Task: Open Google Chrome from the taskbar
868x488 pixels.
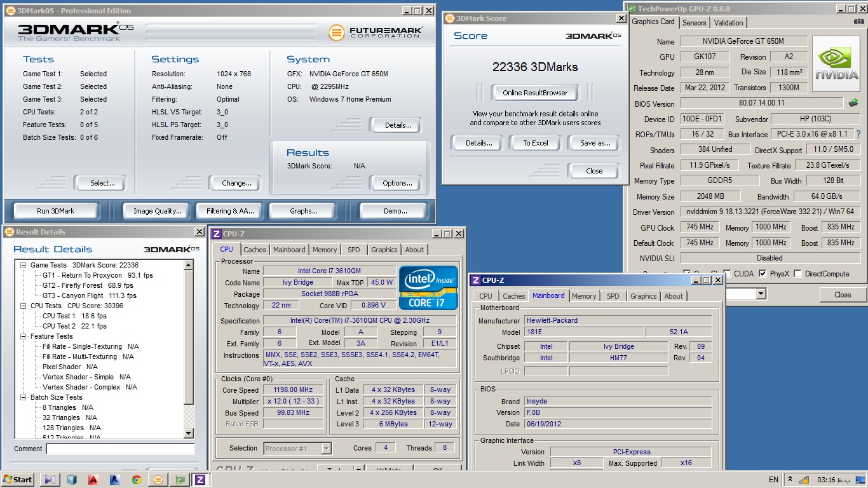Action: pyautogui.click(x=136, y=480)
